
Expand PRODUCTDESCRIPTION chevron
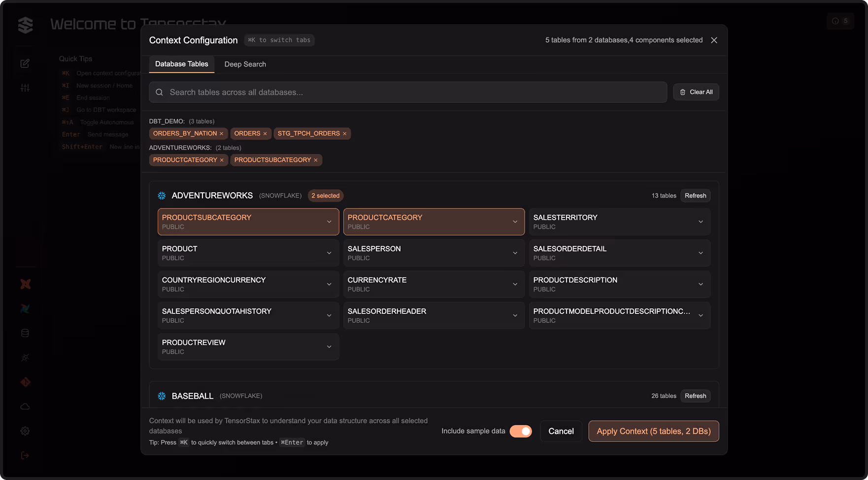pos(701,284)
